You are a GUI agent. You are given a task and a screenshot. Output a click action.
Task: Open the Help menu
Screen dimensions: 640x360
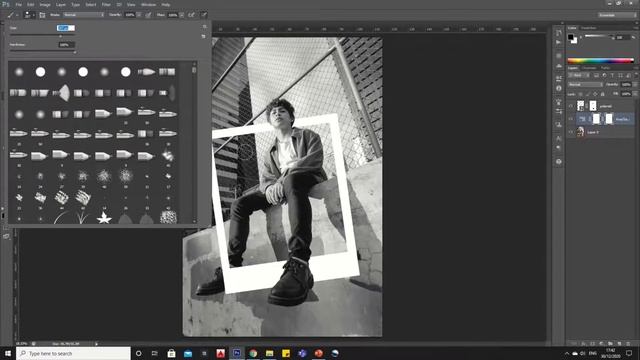[x=166, y=4]
